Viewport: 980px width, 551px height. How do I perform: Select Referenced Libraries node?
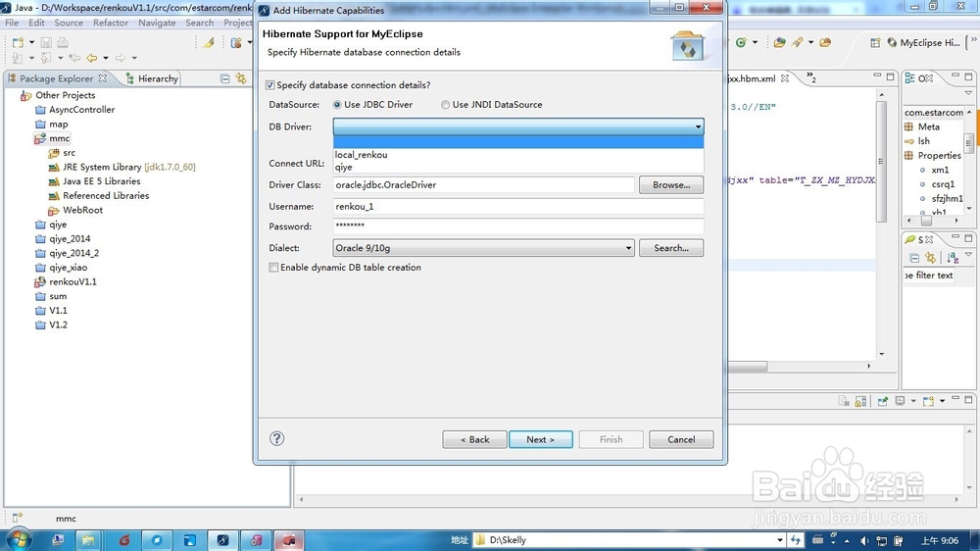coord(99,196)
